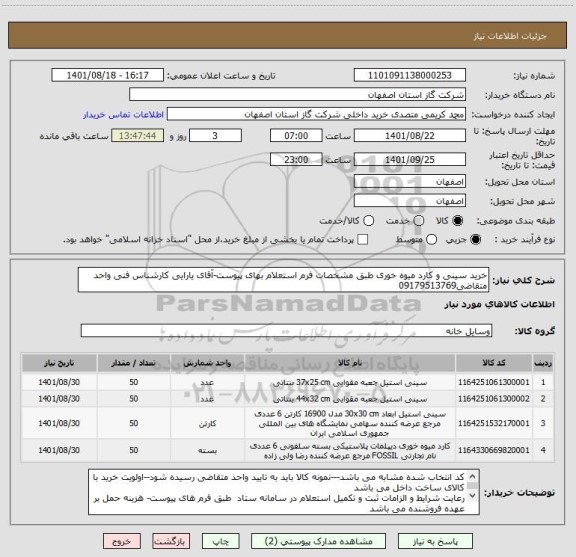The width and height of the screenshot is (576, 557).
Task: Click the need date in row 1
Action: point(59,382)
